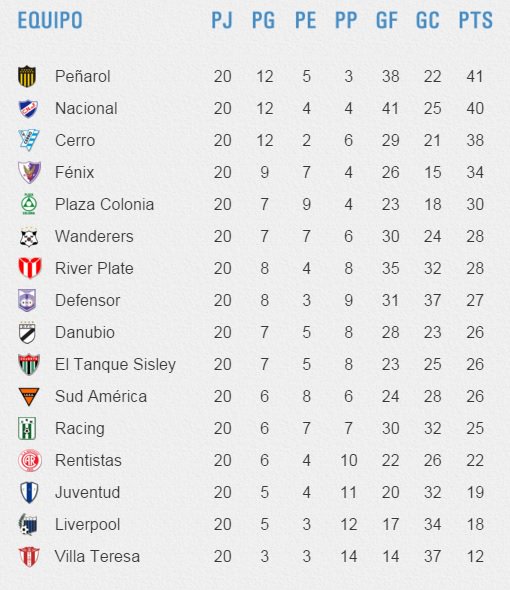Open the Defensor purple badge

click(x=27, y=300)
